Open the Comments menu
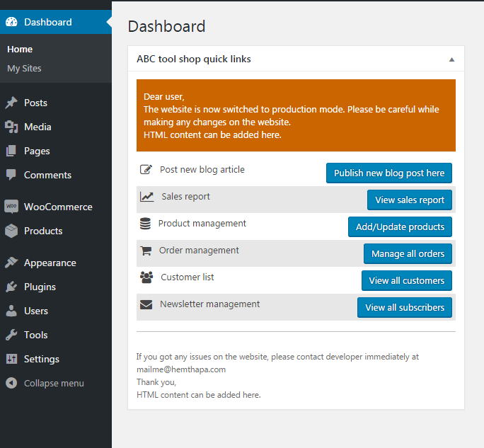 (56, 175)
